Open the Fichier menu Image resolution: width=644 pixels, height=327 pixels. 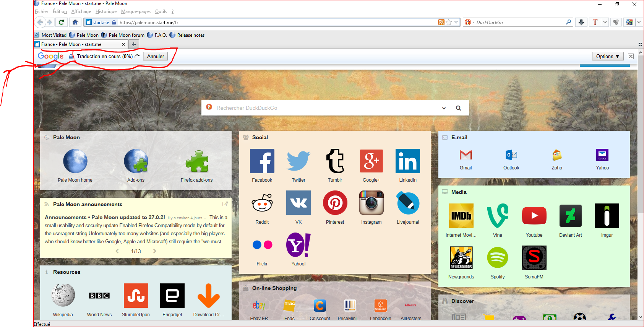(x=41, y=11)
